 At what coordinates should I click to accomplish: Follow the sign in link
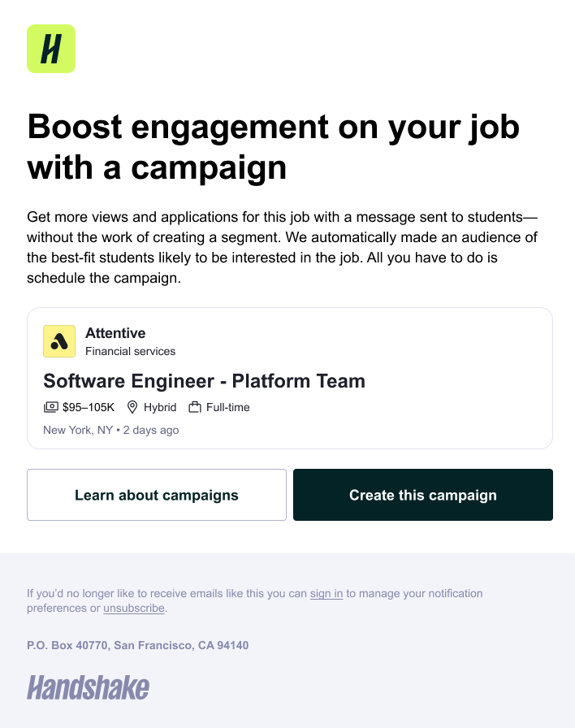[x=326, y=593]
